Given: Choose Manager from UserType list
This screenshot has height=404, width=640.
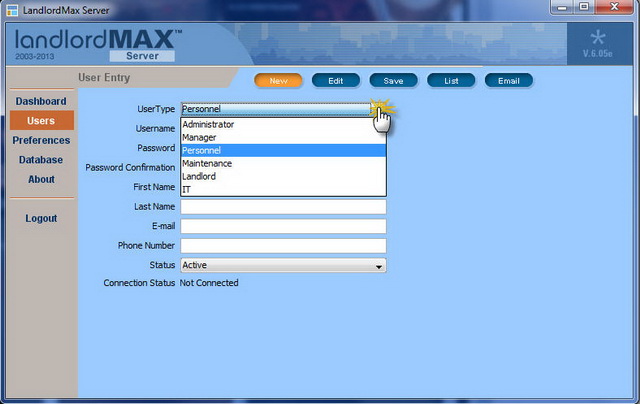Looking at the screenshot, I should point(283,138).
